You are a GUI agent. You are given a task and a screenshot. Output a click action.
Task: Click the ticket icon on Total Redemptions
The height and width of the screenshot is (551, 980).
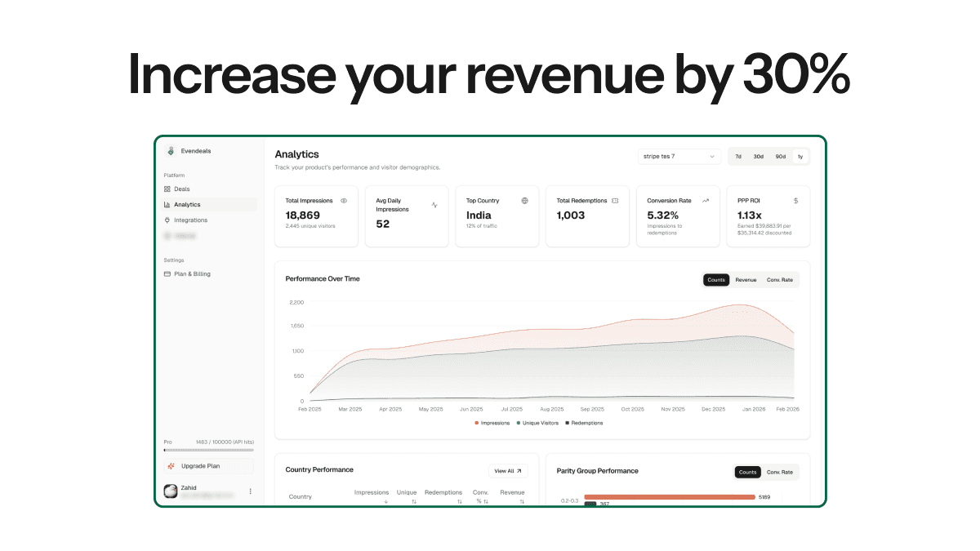pyautogui.click(x=615, y=200)
